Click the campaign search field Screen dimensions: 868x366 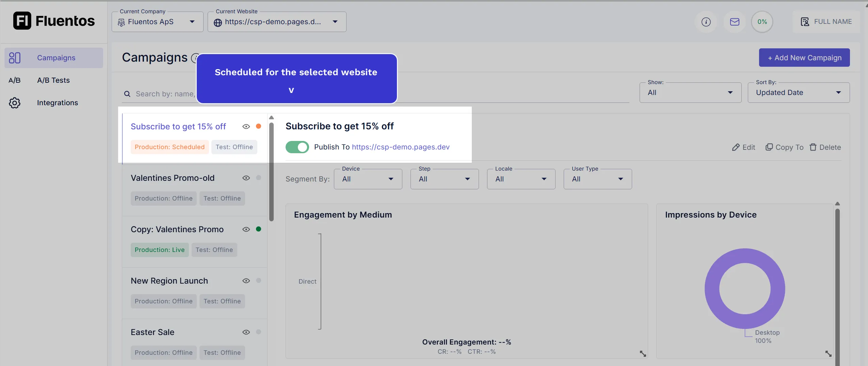coord(163,94)
